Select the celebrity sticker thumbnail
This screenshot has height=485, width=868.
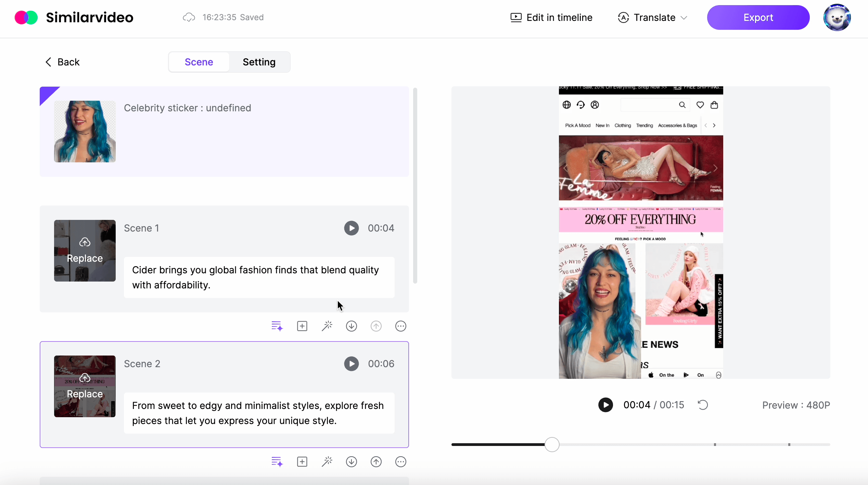click(x=85, y=132)
